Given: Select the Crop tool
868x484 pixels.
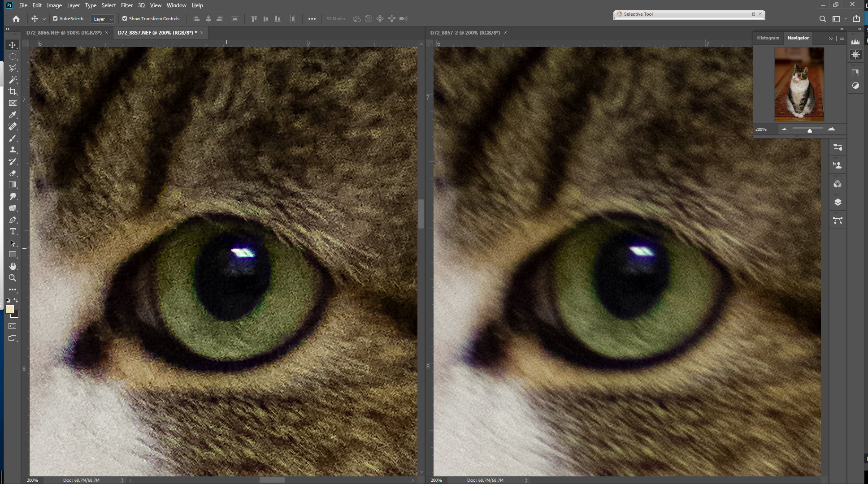Looking at the screenshot, I should (x=13, y=91).
